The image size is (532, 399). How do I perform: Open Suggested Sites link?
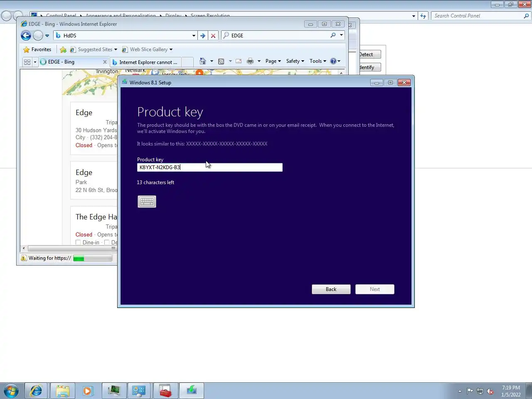coord(94,49)
